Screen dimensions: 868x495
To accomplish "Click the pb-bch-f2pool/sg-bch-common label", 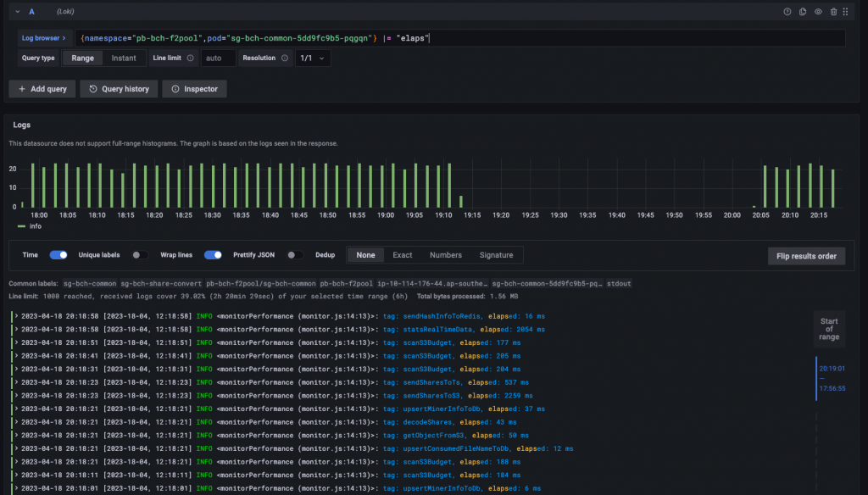I will [261, 283].
